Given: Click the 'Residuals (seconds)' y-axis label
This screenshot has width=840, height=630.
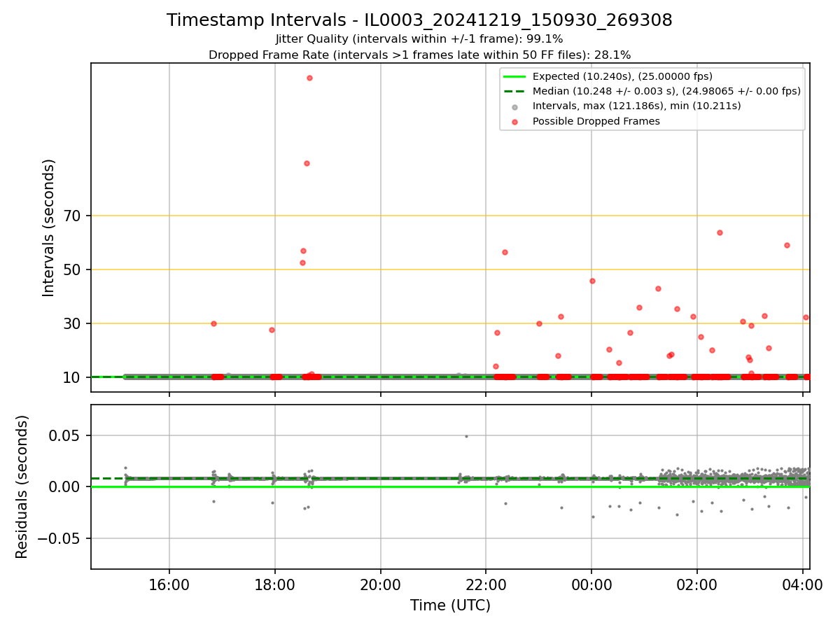Looking at the screenshot, I should (x=22, y=486).
